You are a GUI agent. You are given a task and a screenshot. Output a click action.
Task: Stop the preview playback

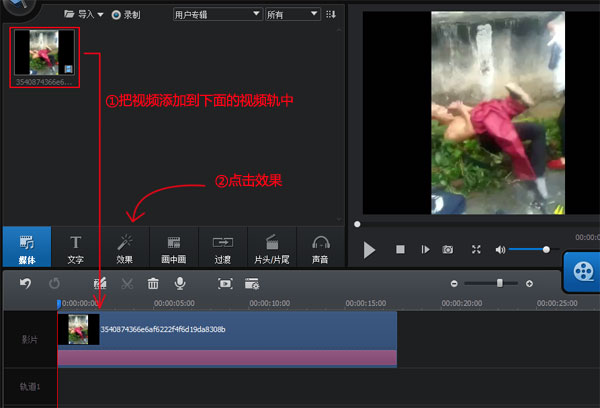400,250
